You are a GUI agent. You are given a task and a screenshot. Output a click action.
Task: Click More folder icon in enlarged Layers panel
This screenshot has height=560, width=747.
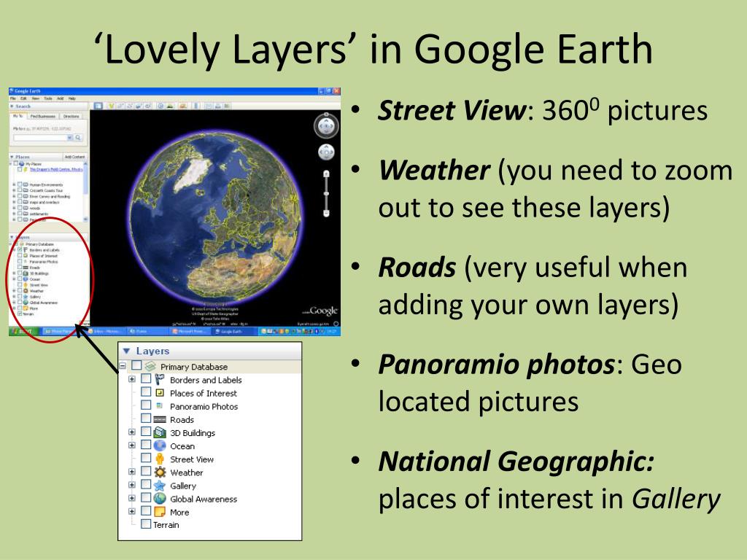pyautogui.click(x=160, y=512)
